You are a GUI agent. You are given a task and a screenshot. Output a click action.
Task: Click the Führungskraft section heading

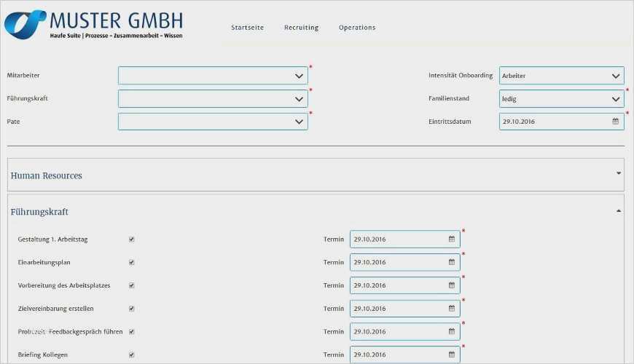(x=39, y=212)
